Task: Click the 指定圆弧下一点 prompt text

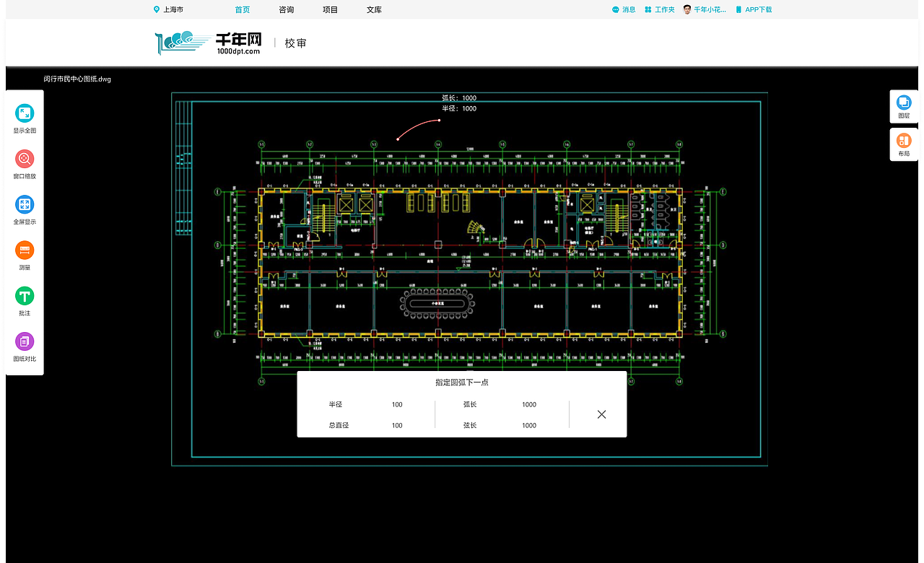Action: (x=462, y=382)
